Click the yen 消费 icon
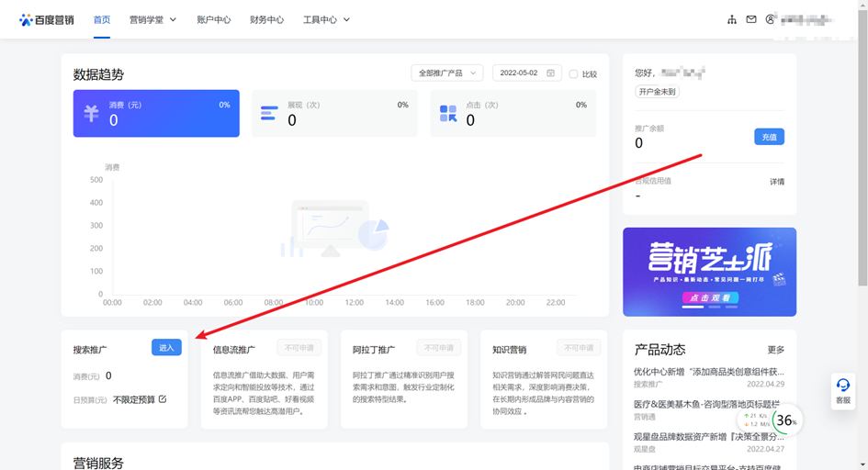868x470 pixels. point(91,113)
